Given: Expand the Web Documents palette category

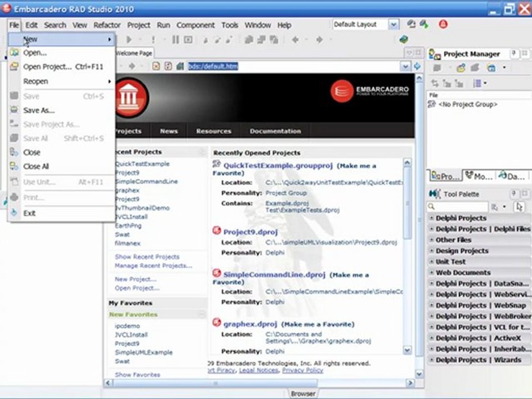Looking at the screenshot, I should coord(432,272).
